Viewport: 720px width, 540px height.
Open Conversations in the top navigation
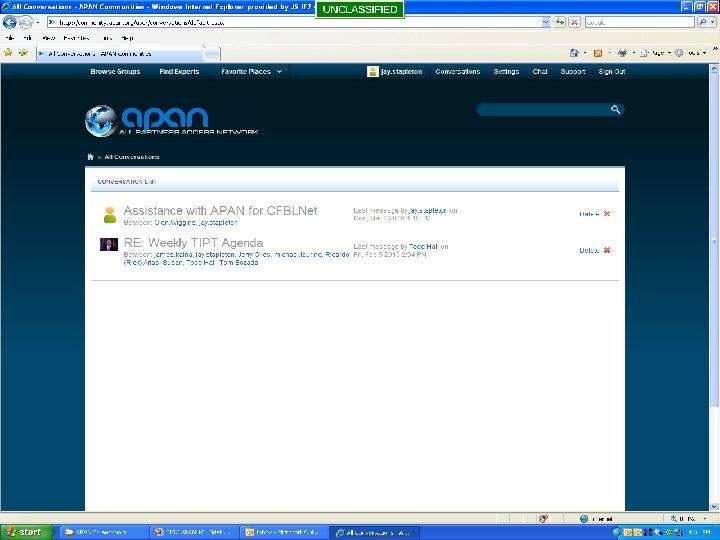[x=458, y=72]
